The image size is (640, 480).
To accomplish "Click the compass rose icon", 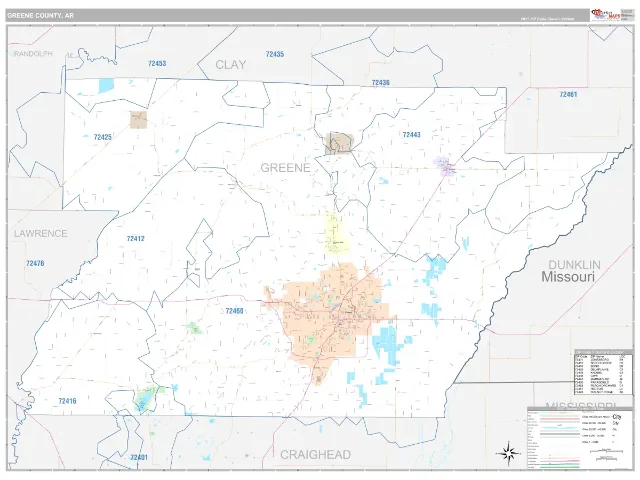I will click(508, 453).
